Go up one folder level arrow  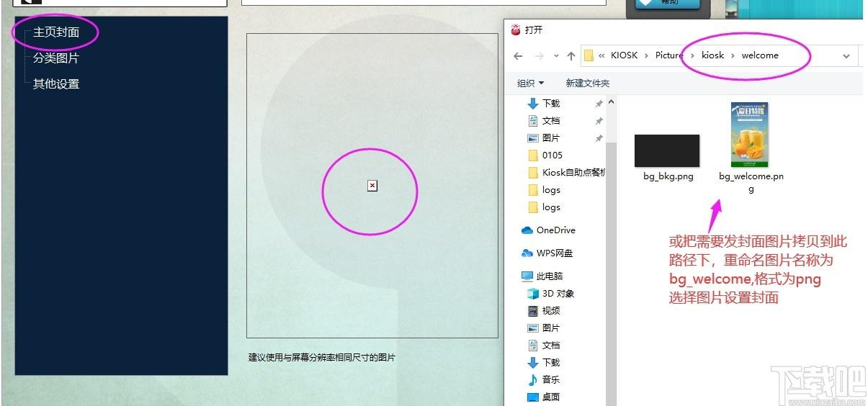point(571,55)
